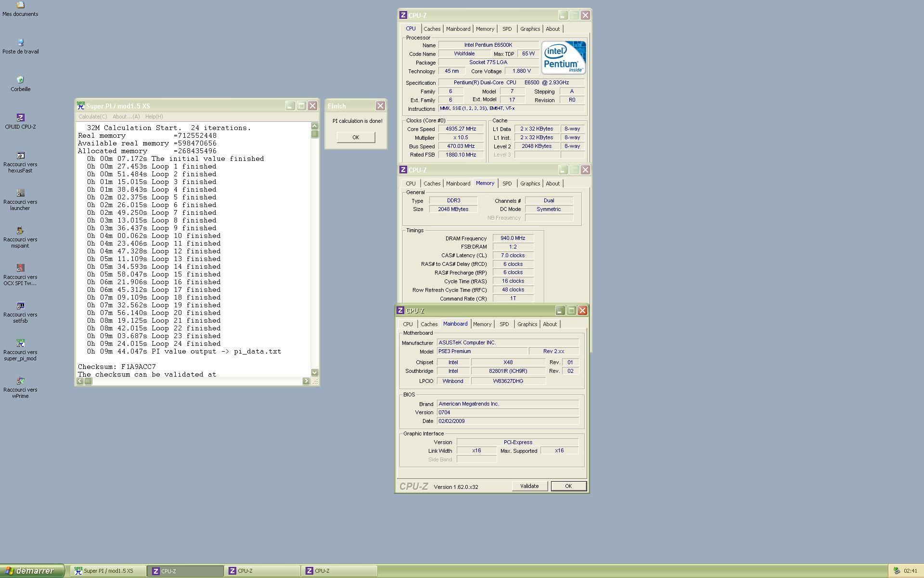
Task: Switch to Caches tab in top CPU-Z window
Action: tap(432, 29)
